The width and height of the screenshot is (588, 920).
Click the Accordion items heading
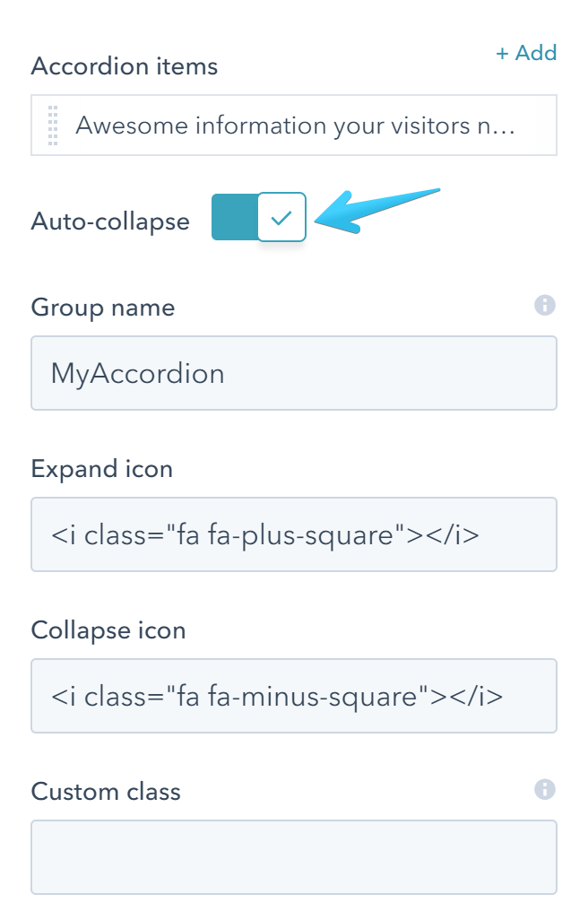[125, 65]
